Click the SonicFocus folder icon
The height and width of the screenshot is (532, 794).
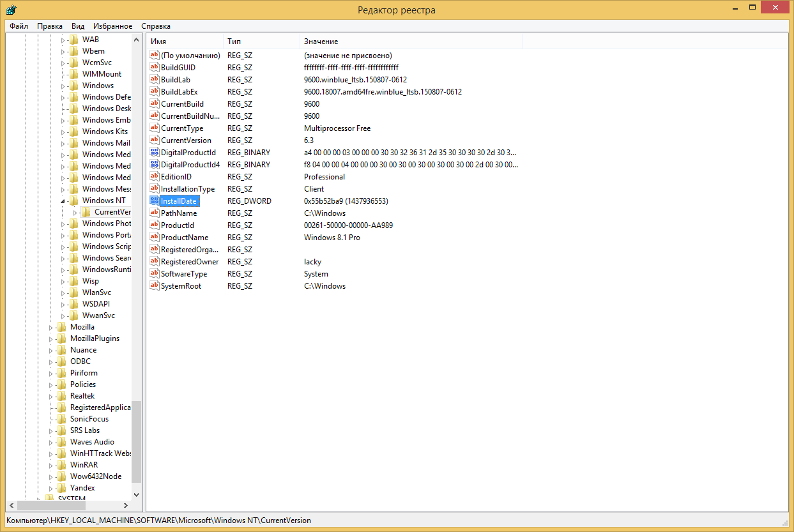(62, 418)
